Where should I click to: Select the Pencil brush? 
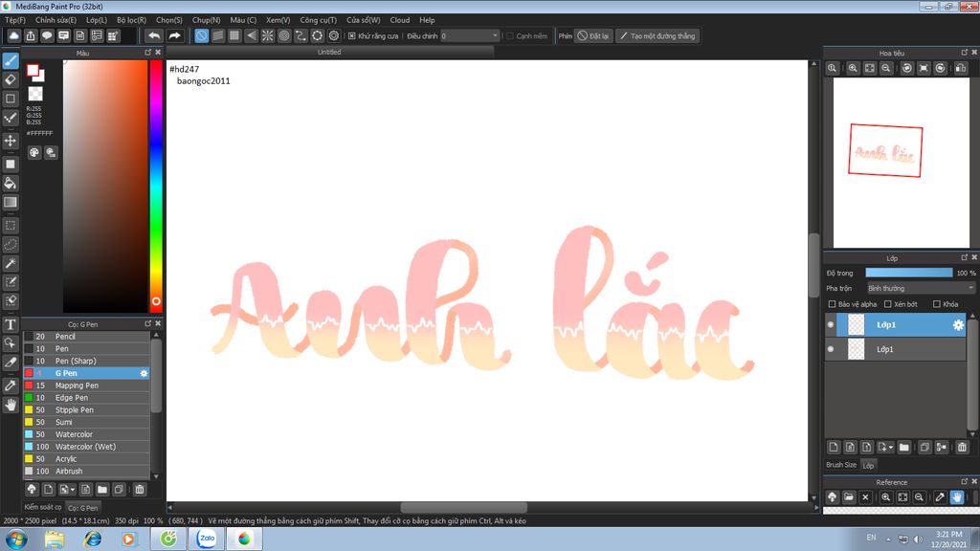(x=86, y=336)
